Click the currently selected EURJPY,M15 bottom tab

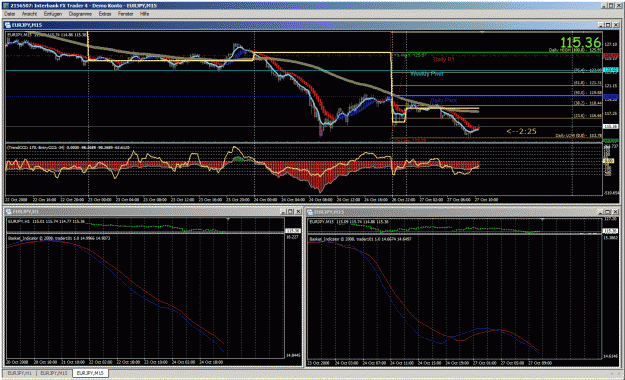click(x=90, y=373)
